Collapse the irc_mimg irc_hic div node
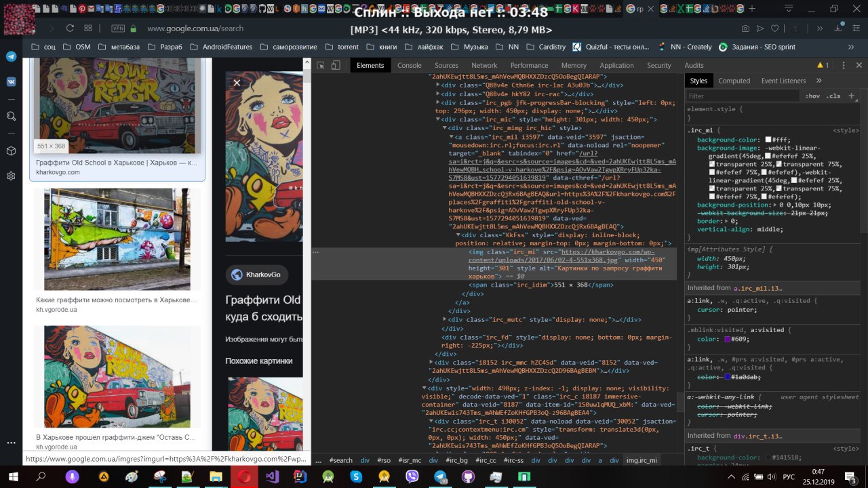 [x=445, y=127]
